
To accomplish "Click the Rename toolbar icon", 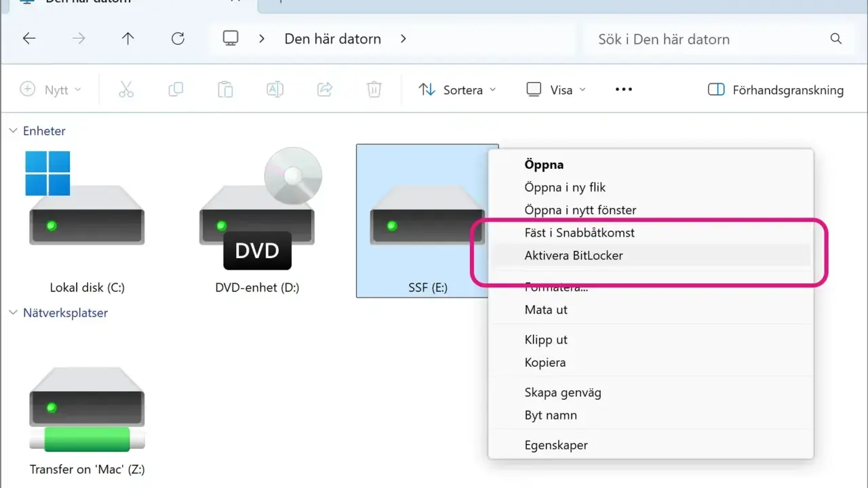I will (275, 89).
